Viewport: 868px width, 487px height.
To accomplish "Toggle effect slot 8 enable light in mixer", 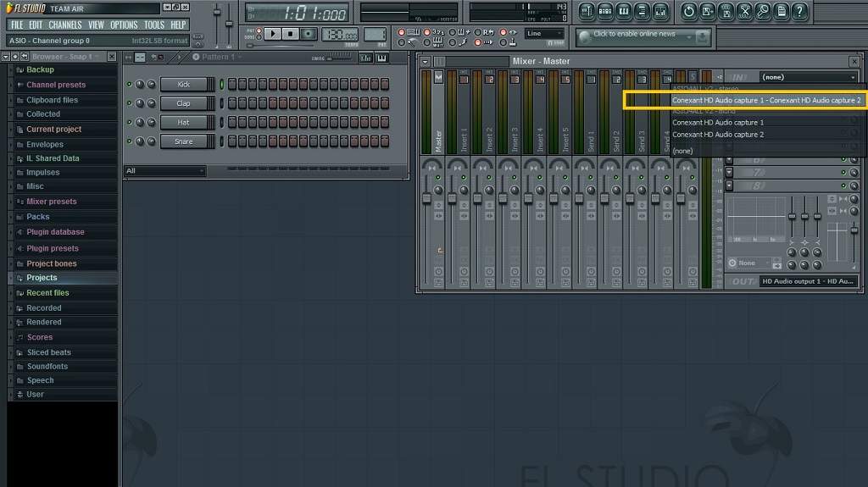I will (843, 186).
